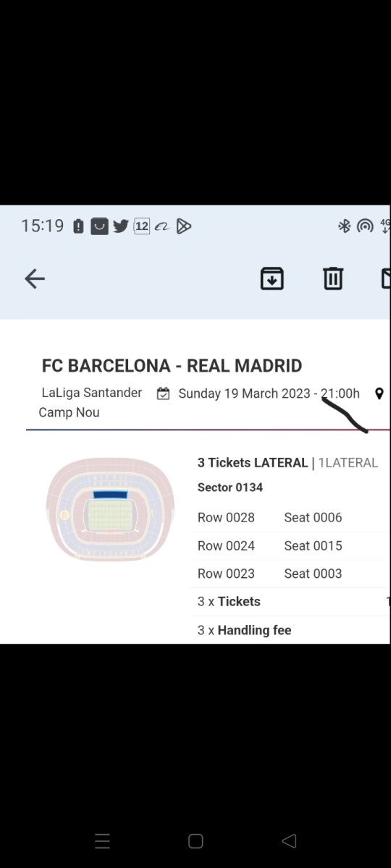Tap the location pin icon
This screenshot has width=391, height=868.
coord(379,393)
